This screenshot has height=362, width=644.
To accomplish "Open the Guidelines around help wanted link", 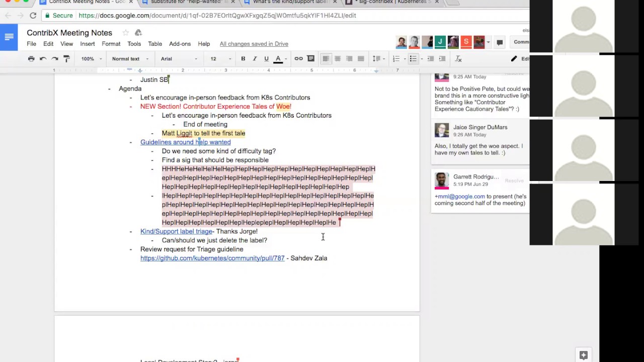I will tap(185, 142).
